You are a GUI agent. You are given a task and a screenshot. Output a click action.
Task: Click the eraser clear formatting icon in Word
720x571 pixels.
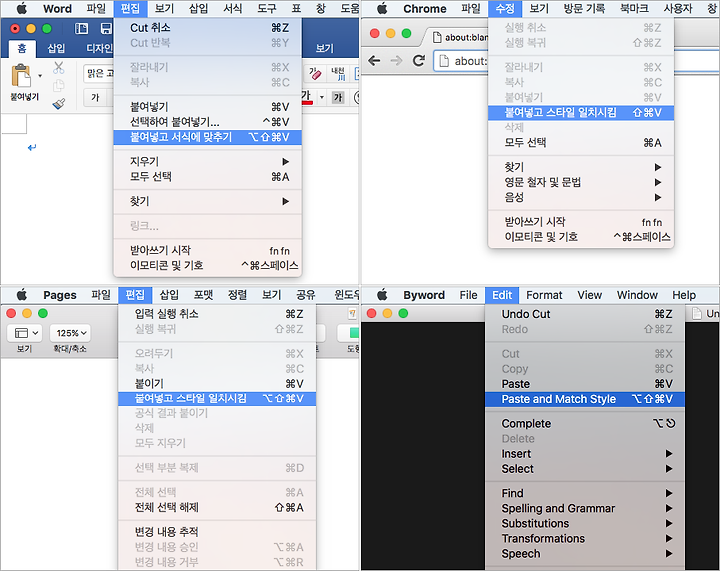click(x=315, y=73)
